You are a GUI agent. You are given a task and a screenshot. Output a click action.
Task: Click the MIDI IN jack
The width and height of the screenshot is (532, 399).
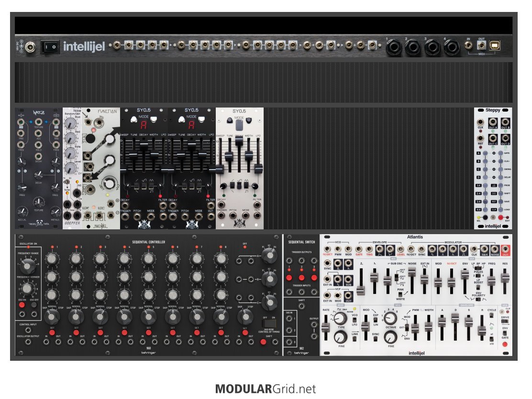(468, 45)
